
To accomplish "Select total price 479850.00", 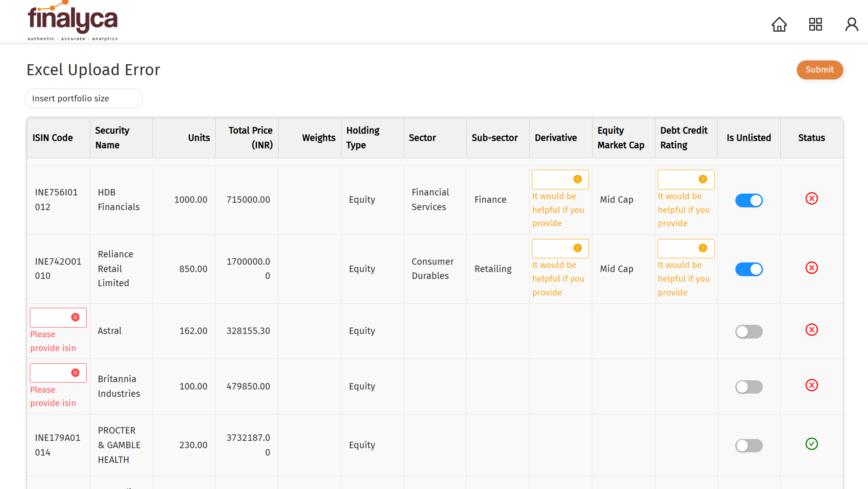I will point(248,386).
